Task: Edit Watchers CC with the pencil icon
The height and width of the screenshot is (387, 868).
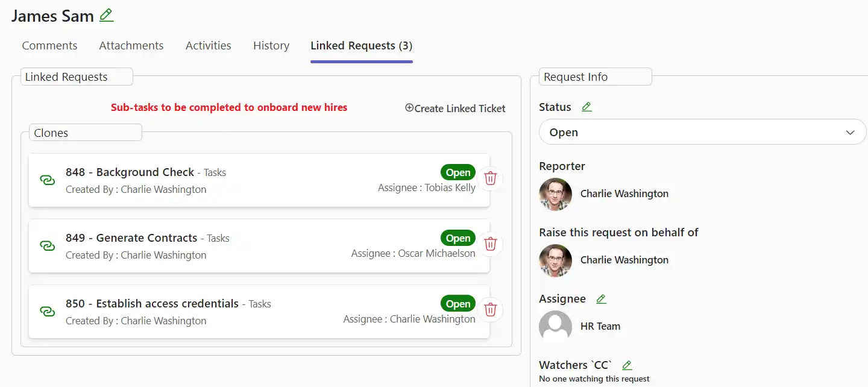Action: 627,365
